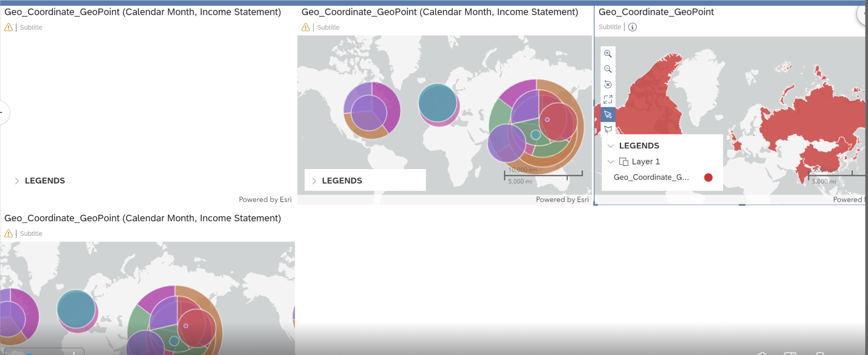This screenshot has height=355, width=868.
Task: Click the zoom out magnifier on the red map
Action: coord(608,69)
